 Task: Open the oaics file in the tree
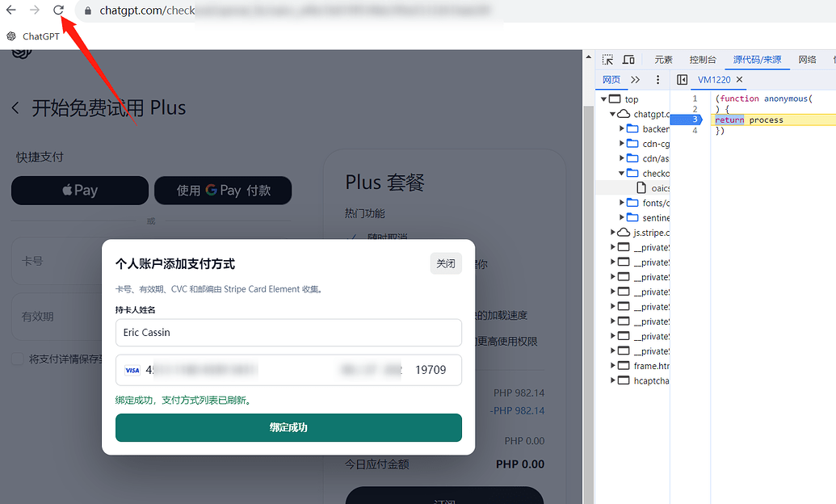tap(660, 188)
